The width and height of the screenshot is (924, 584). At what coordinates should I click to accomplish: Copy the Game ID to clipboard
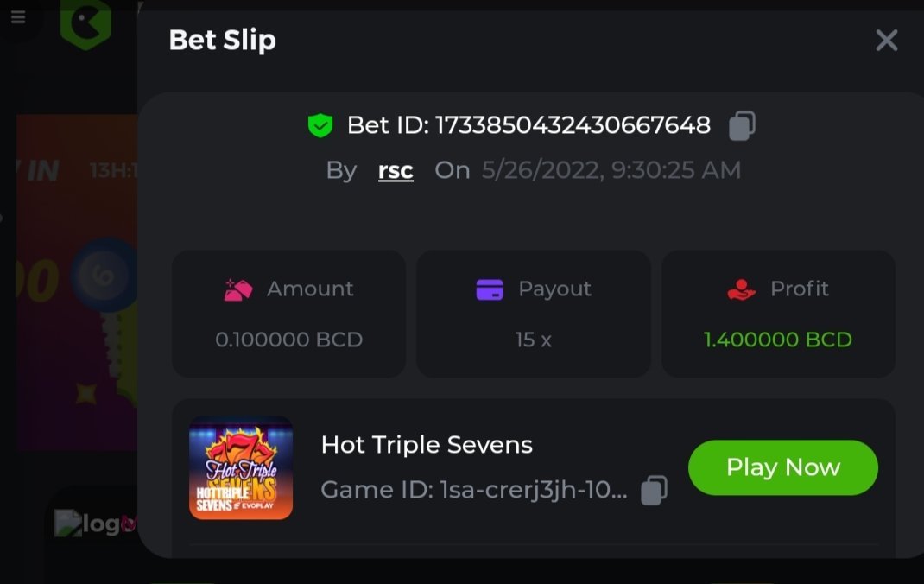coord(654,491)
